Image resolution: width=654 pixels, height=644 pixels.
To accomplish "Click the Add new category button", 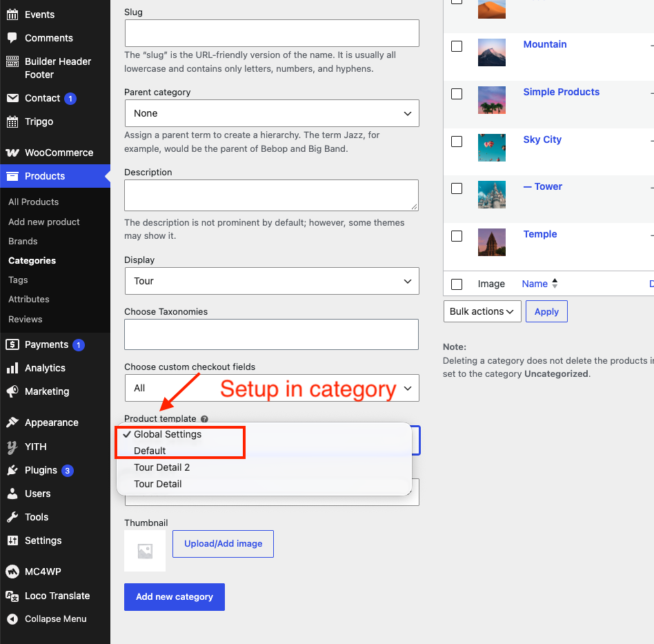I will [175, 597].
